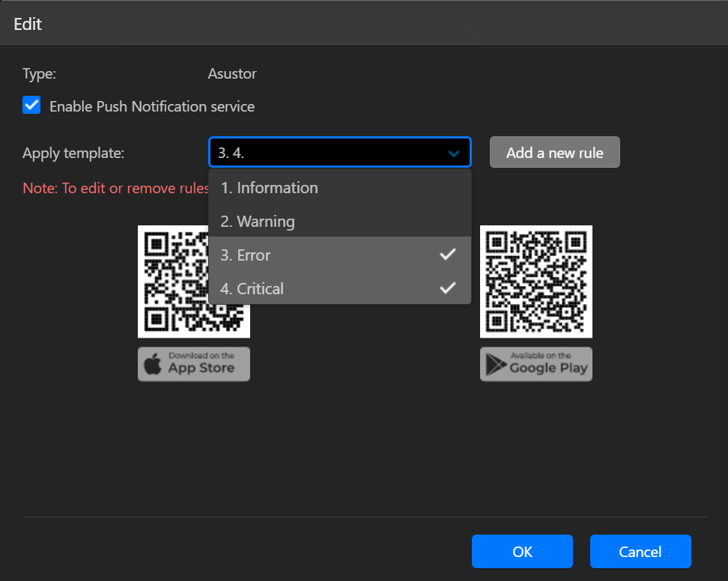The image size is (728, 581).
Task: Click the Type label
Action: click(40, 74)
